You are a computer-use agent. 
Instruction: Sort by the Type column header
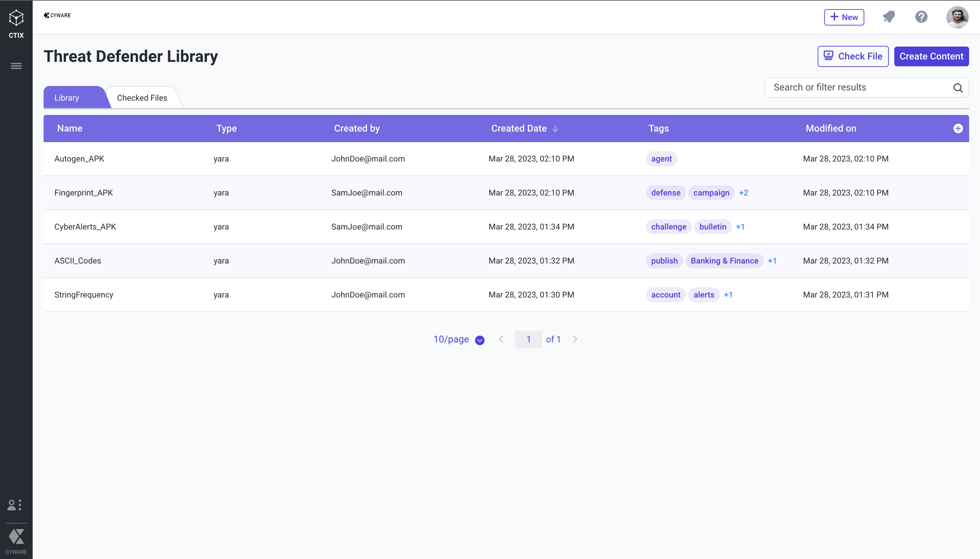[227, 129]
